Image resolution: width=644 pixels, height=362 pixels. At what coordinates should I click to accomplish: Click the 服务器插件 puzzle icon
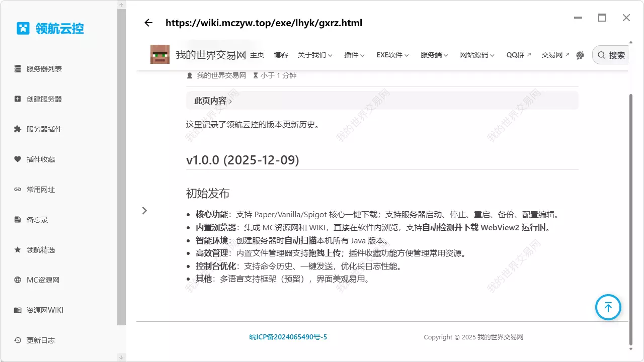(x=17, y=129)
